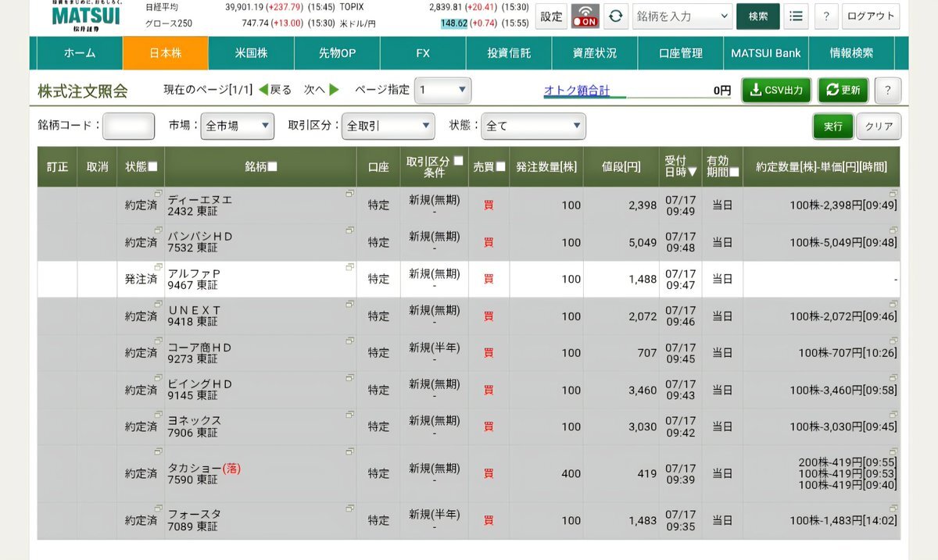Click the 新規(半年) condition for コーア商HD

(x=435, y=347)
